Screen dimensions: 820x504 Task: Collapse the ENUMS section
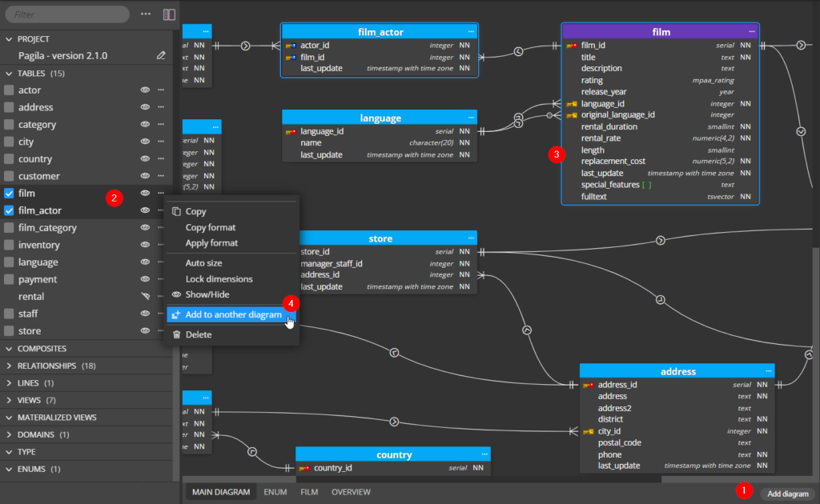pos(9,469)
